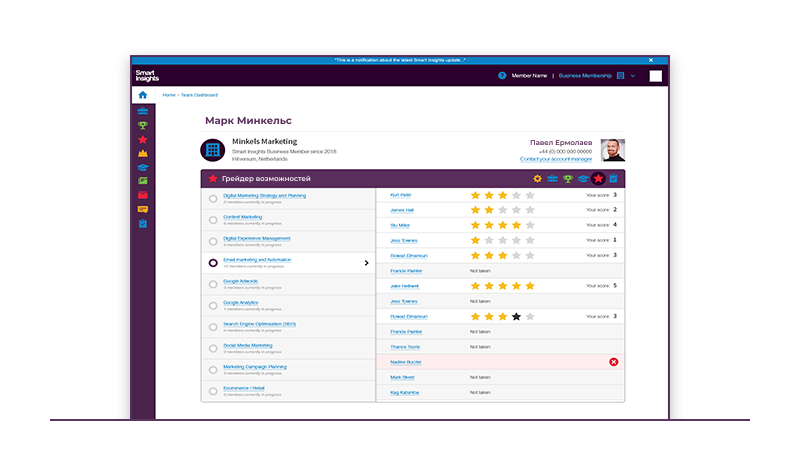800x466 pixels.
Task: Click the account manager profile photo
Action: tap(613, 150)
